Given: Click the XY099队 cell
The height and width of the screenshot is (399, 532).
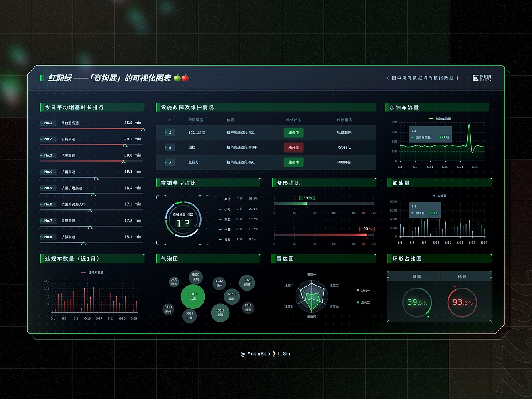Looking at the screenshot, I should 344,148.
